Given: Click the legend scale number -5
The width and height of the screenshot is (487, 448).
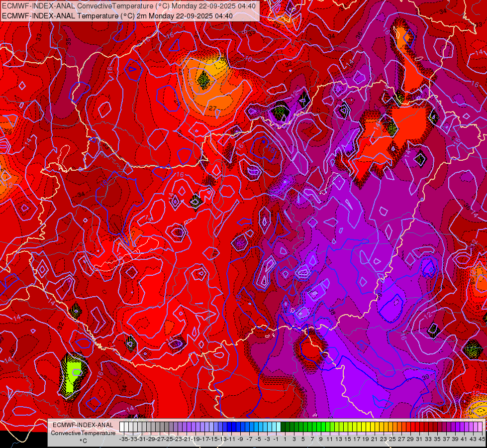Looking at the screenshot, I should tap(258, 439).
